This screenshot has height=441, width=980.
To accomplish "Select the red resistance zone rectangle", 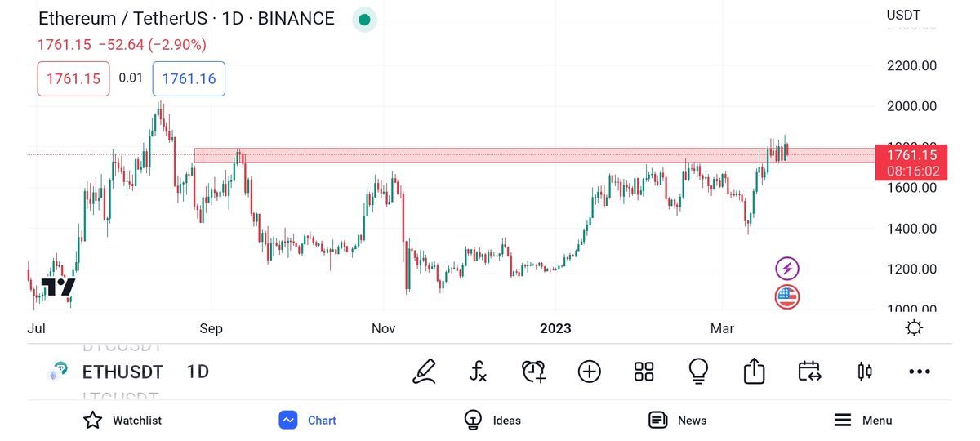I will [490, 155].
